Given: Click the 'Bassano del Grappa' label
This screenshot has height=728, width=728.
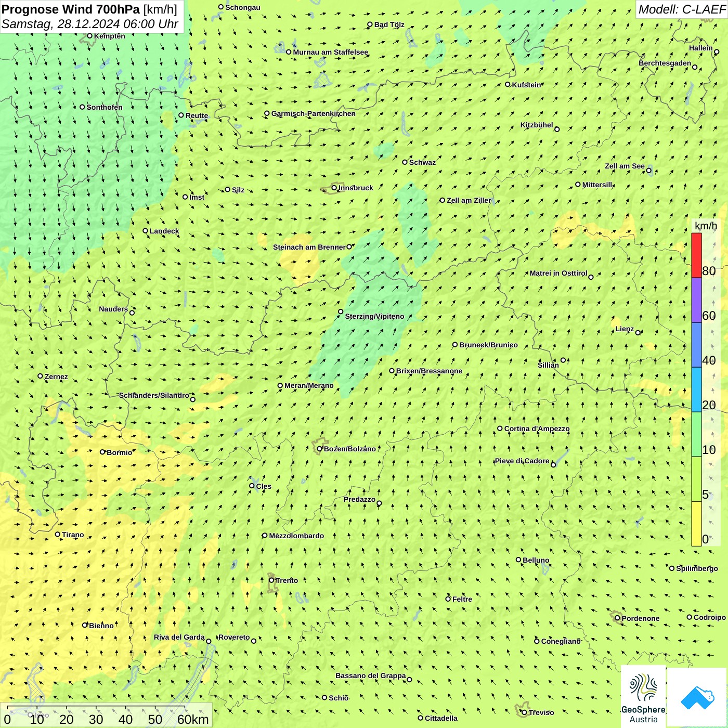Looking at the screenshot, I should tap(371, 675).
